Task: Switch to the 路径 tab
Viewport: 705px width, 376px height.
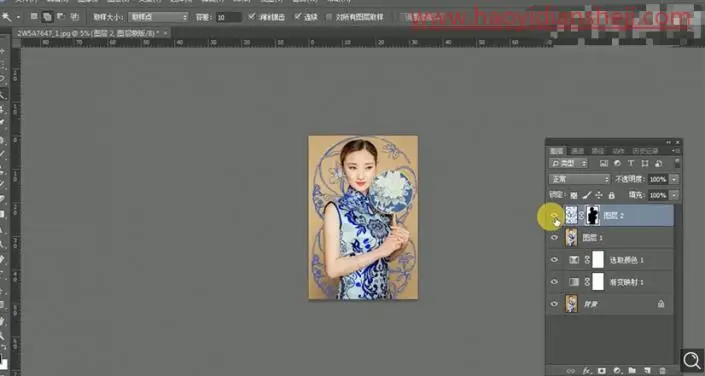Action: pos(598,151)
